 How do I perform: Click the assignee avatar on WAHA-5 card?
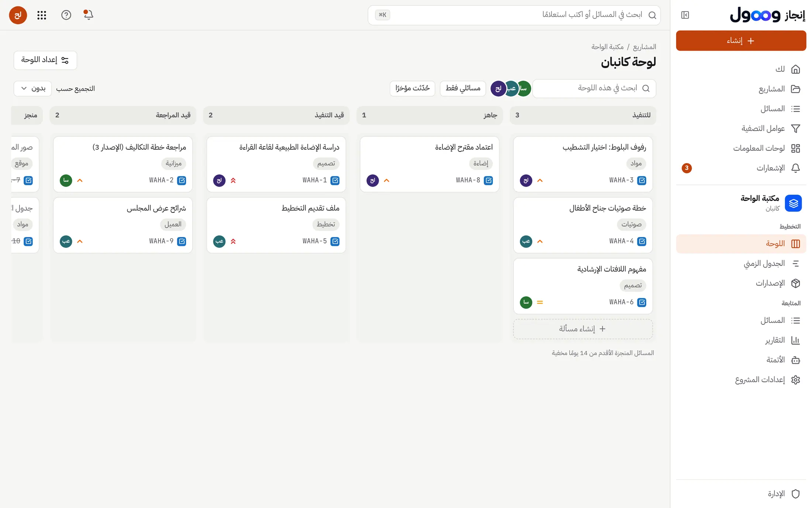(219, 241)
